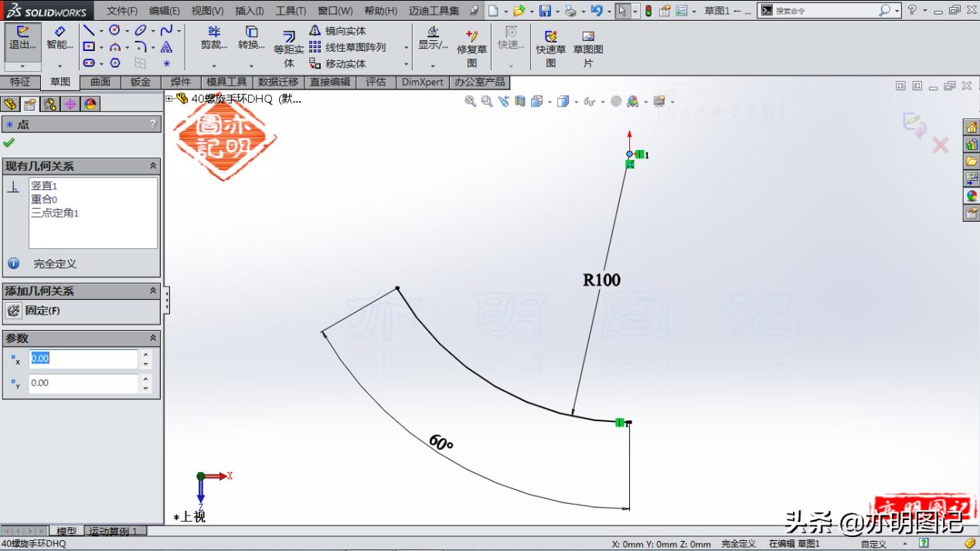
Task: Click the Zoom to Fit magnifier icon
Action: coord(470,101)
